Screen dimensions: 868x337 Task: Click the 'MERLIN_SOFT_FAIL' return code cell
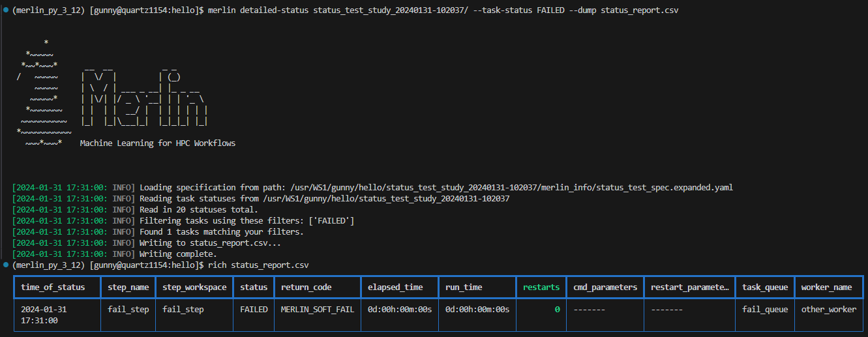[318, 310]
